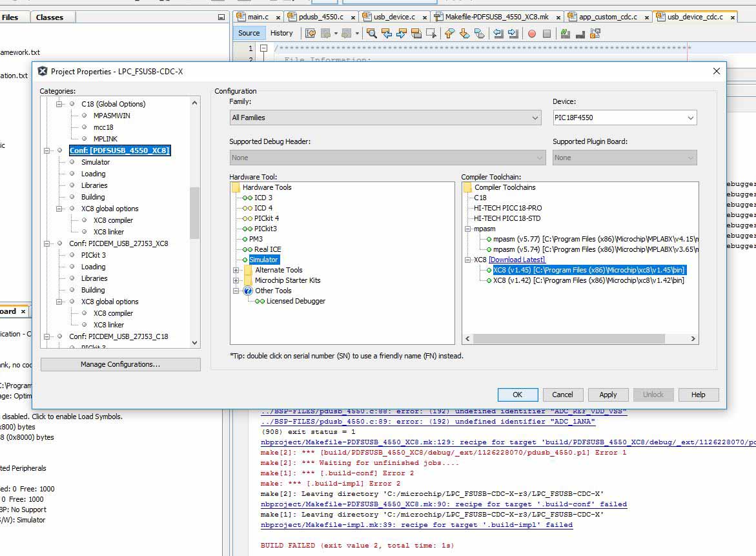756x556 pixels.
Task: Close the Project Properties dialog with the X
Action: click(x=716, y=71)
